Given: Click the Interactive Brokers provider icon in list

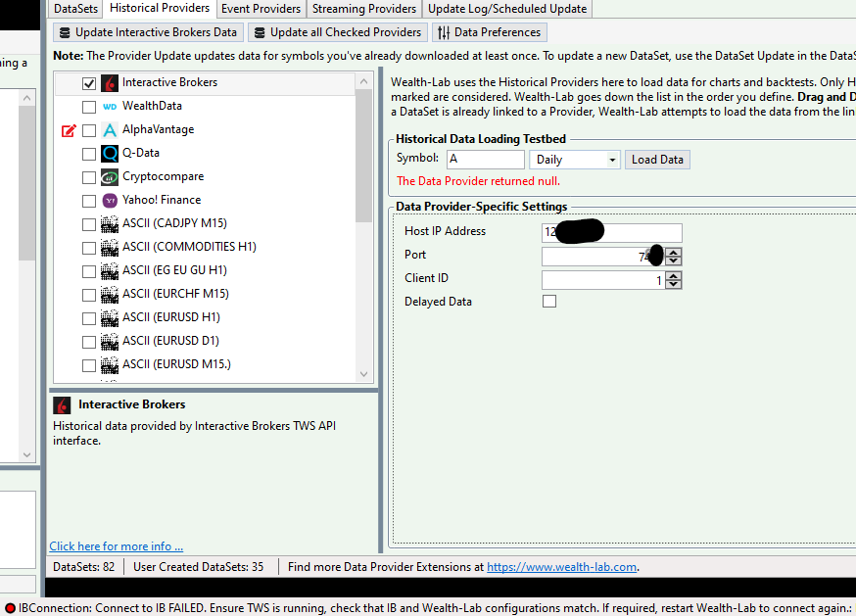Looking at the screenshot, I should tap(110, 83).
